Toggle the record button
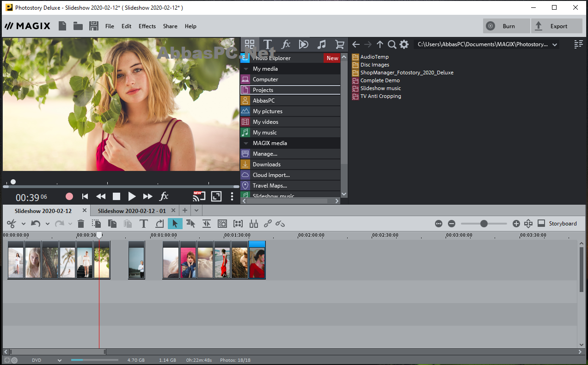Image resolution: width=588 pixels, height=365 pixels. point(69,196)
